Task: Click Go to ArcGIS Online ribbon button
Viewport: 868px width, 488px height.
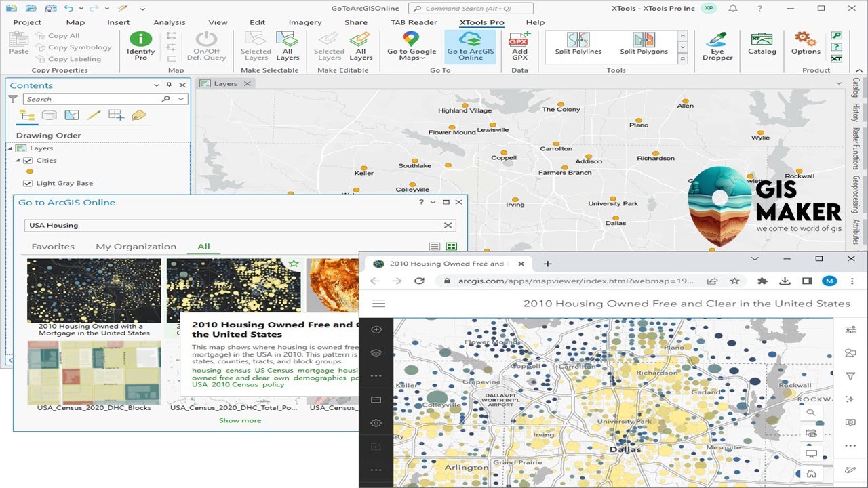Action: tap(471, 46)
